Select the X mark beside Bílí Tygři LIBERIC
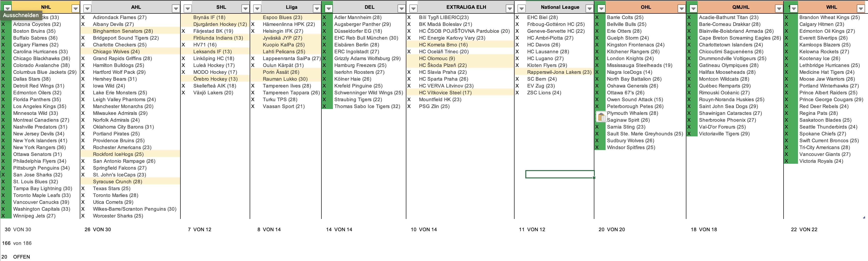 (409, 18)
